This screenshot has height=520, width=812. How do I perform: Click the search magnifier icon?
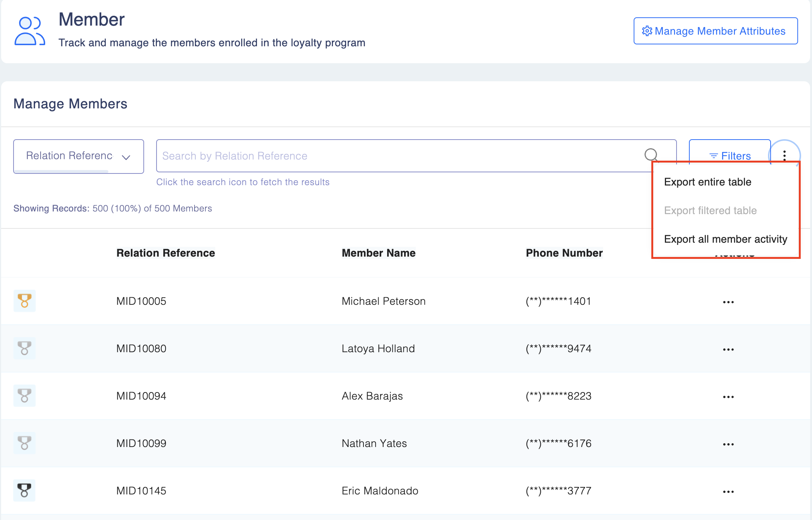tap(651, 155)
